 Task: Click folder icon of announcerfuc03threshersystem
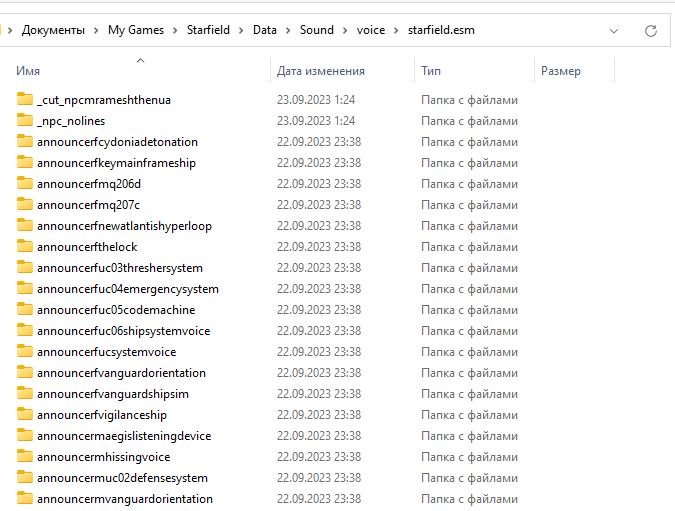click(x=25, y=267)
